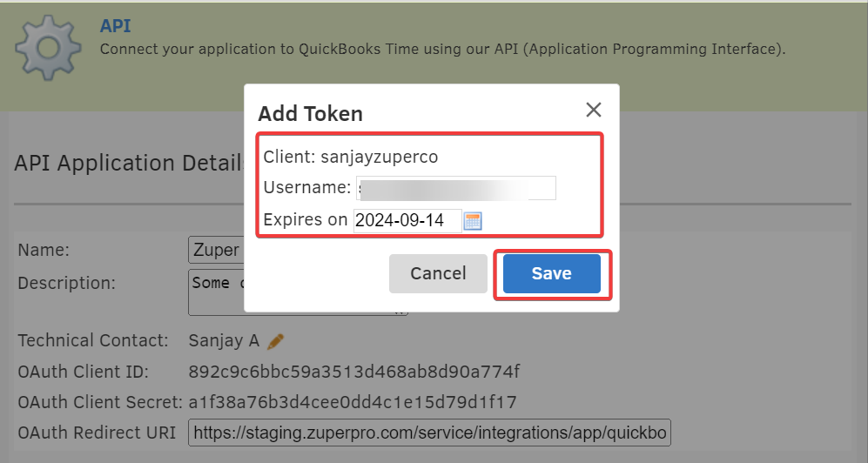Edit the Expires on date field

[x=407, y=220]
